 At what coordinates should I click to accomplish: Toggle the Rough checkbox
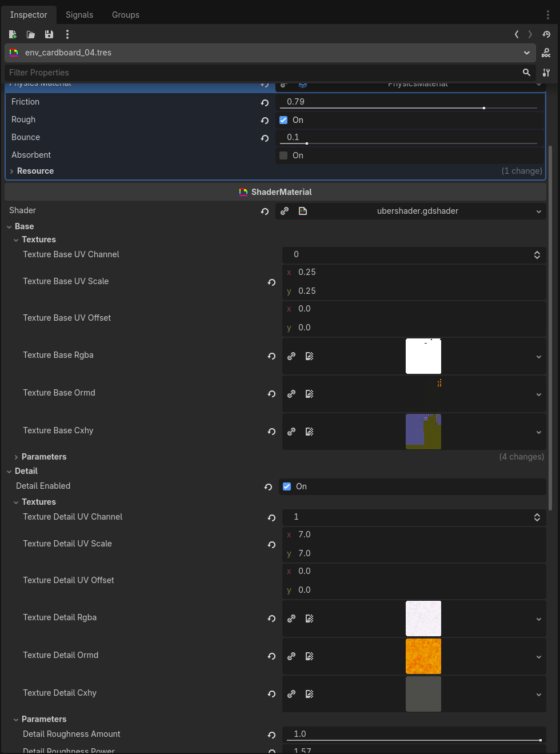coord(283,120)
